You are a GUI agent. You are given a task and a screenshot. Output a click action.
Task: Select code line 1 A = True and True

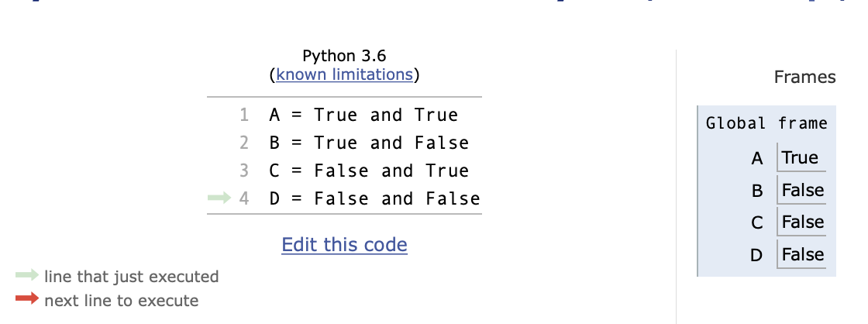[363, 115]
